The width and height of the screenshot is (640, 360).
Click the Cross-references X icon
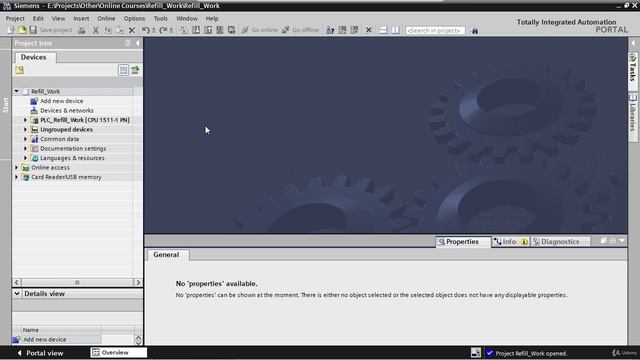click(x=369, y=30)
